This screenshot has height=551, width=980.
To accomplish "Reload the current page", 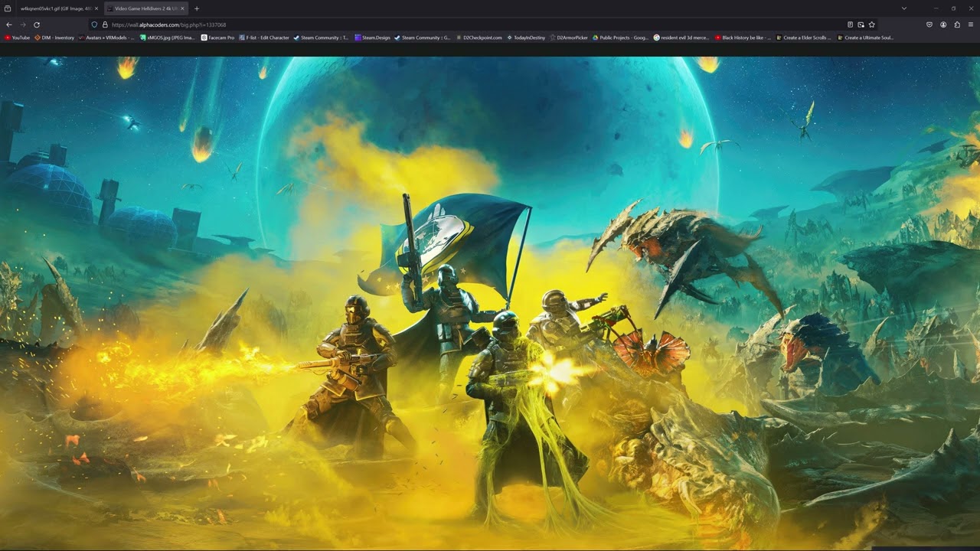I will tap(37, 24).
